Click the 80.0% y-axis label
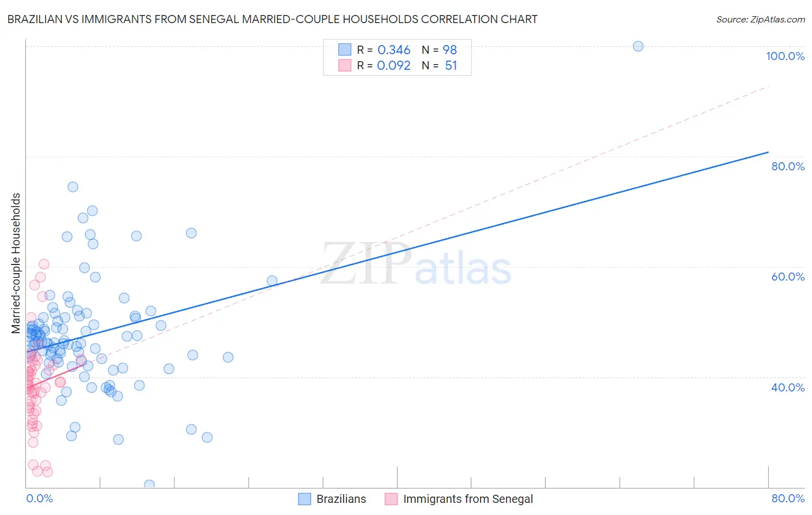 [788, 166]
